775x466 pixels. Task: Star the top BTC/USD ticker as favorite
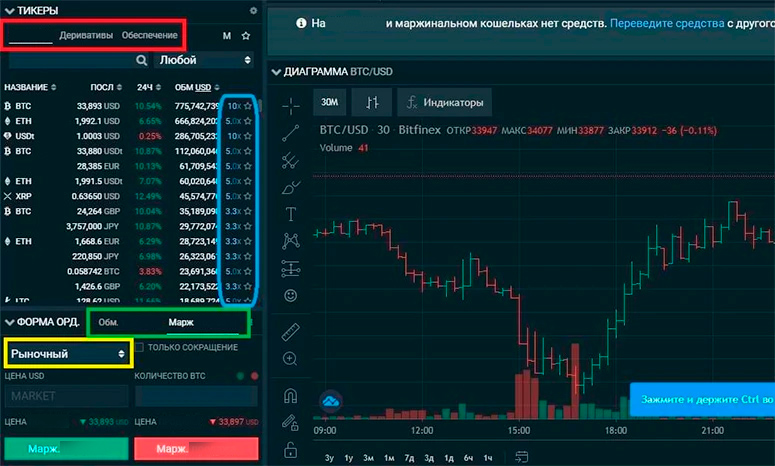click(248, 105)
